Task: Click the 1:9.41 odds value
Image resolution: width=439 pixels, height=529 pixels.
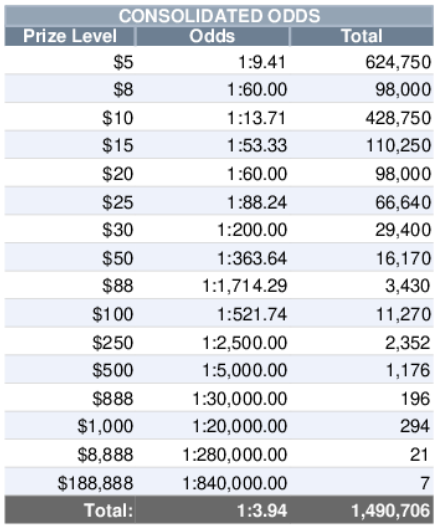Action: [262, 62]
